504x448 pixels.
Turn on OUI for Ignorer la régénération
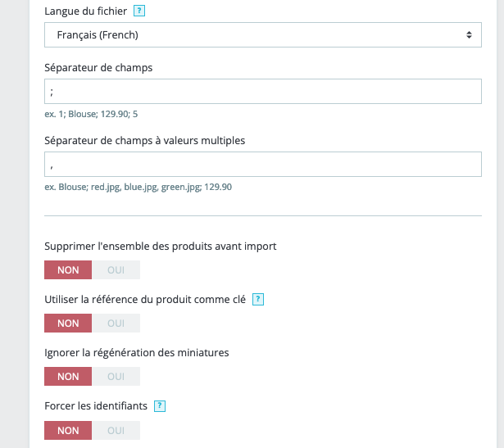pyautogui.click(x=116, y=377)
